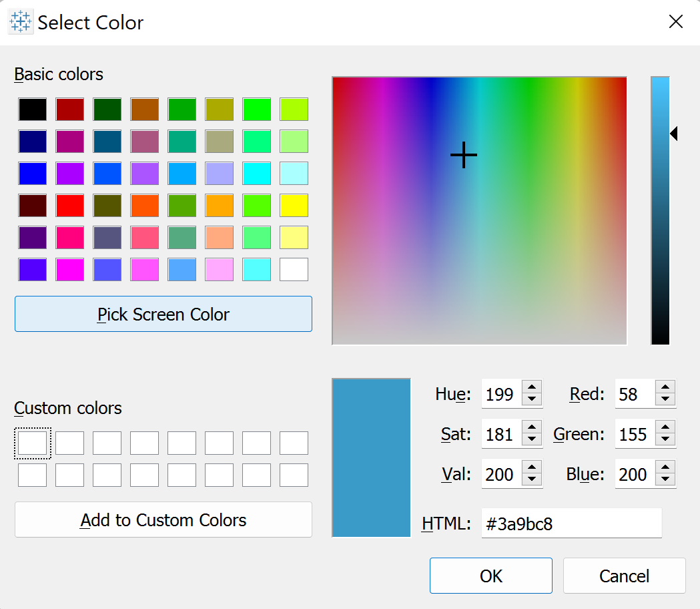Choose the white basic color swatch
700x609 pixels.
pyautogui.click(x=294, y=270)
